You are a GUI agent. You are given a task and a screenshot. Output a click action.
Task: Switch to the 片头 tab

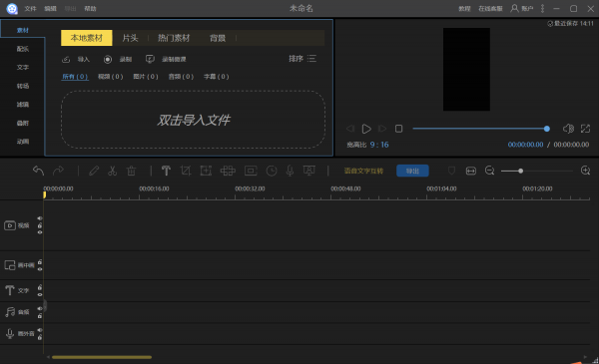pos(130,38)
